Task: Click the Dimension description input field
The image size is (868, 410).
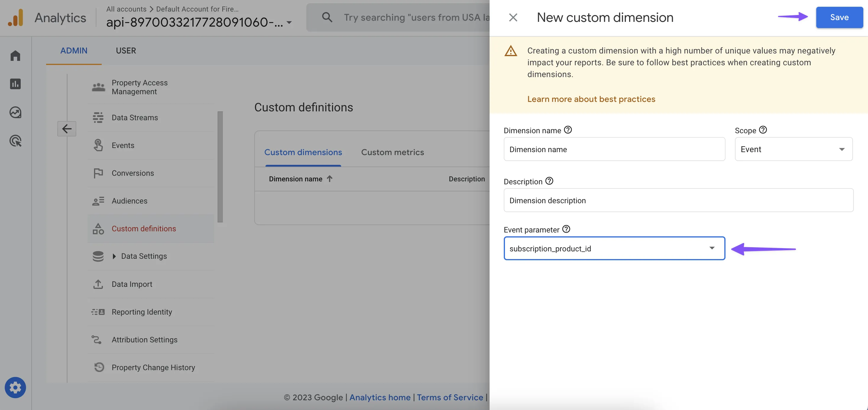Action: pos(678,200)
